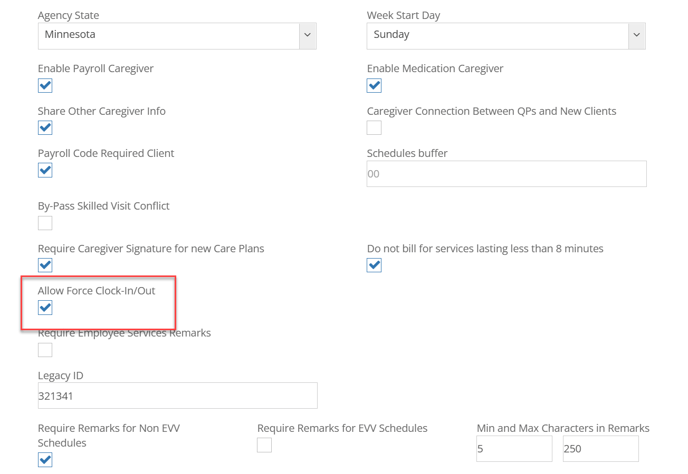Open the Week Start Day dropdown arrow

(637, 36)
